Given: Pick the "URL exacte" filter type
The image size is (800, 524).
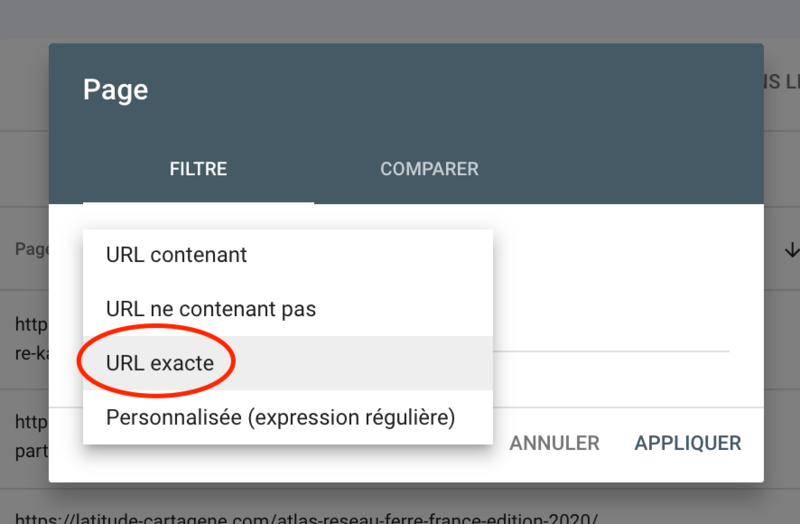Looking at the screenshot, I should [160, 363].
